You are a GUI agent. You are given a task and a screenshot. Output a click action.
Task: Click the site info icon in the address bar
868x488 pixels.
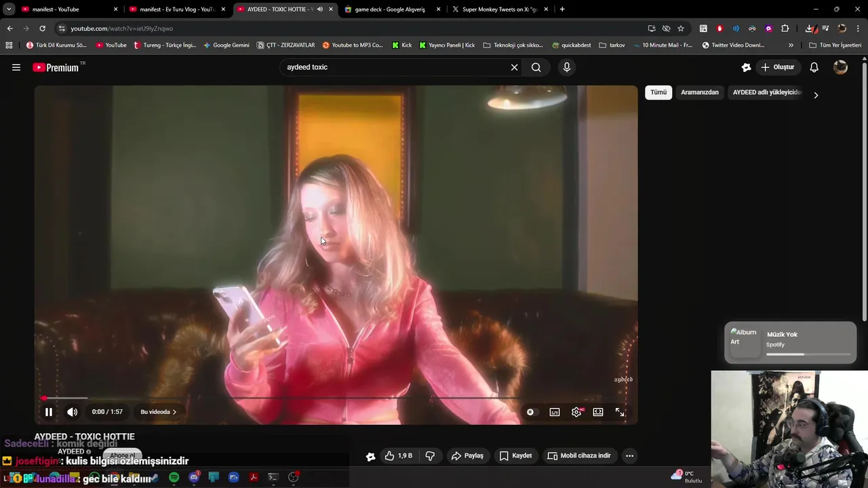pos(62,28)
